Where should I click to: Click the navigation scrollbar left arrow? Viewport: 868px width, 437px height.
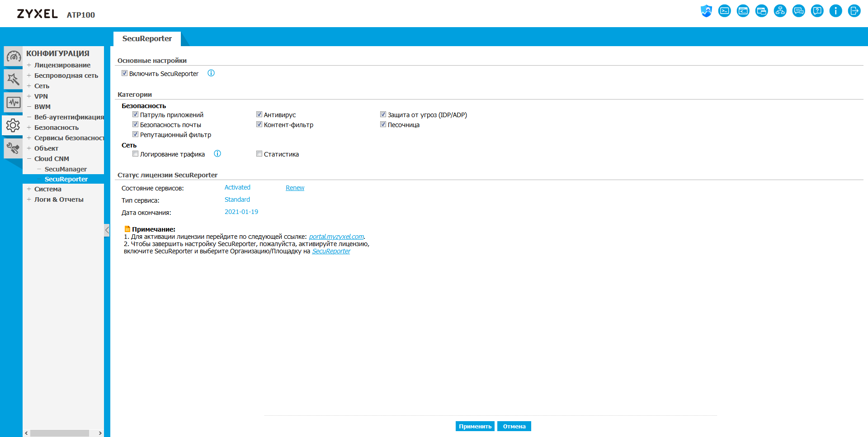coord(26,433)
